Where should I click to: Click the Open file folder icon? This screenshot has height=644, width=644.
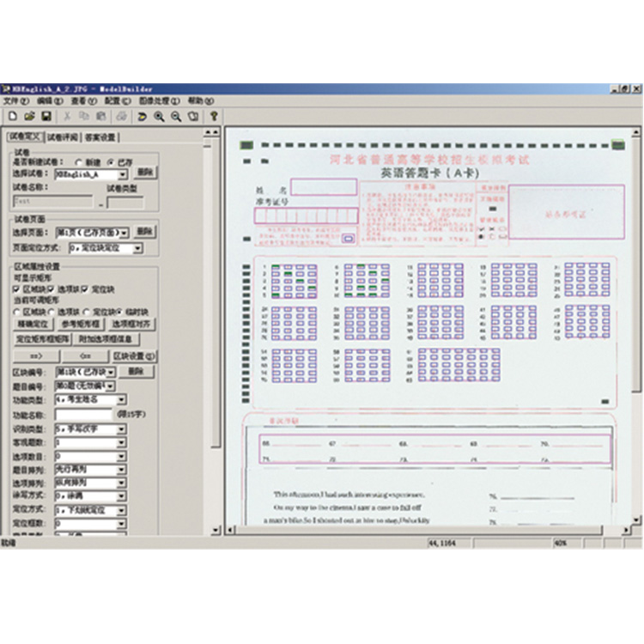tap(29, 116)
